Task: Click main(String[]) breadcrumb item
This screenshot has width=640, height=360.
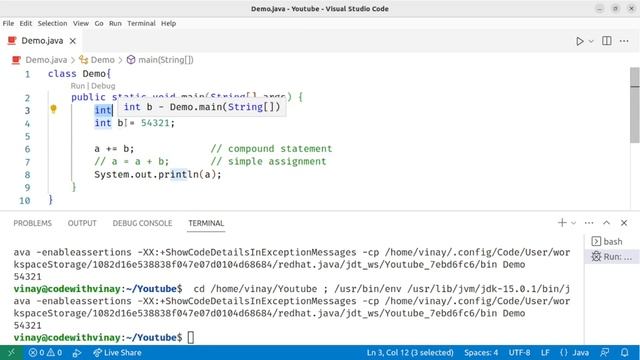Action: (166, 60)
